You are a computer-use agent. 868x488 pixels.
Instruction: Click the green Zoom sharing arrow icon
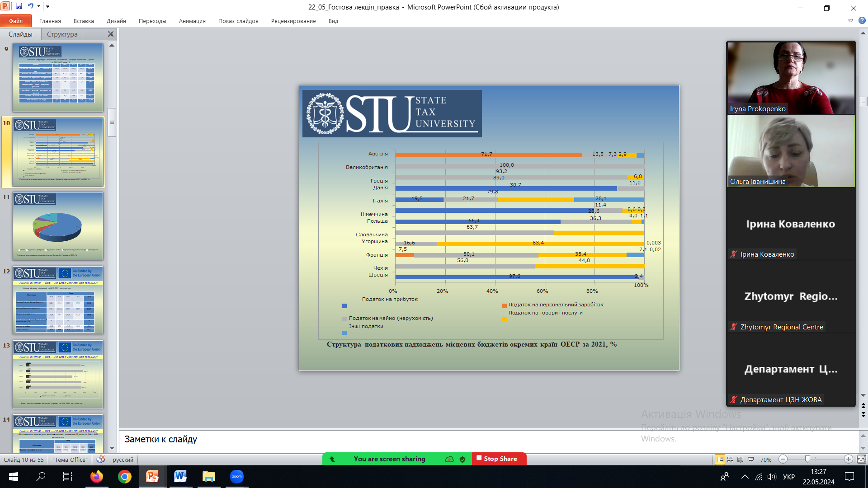click(x=332, y=459)
